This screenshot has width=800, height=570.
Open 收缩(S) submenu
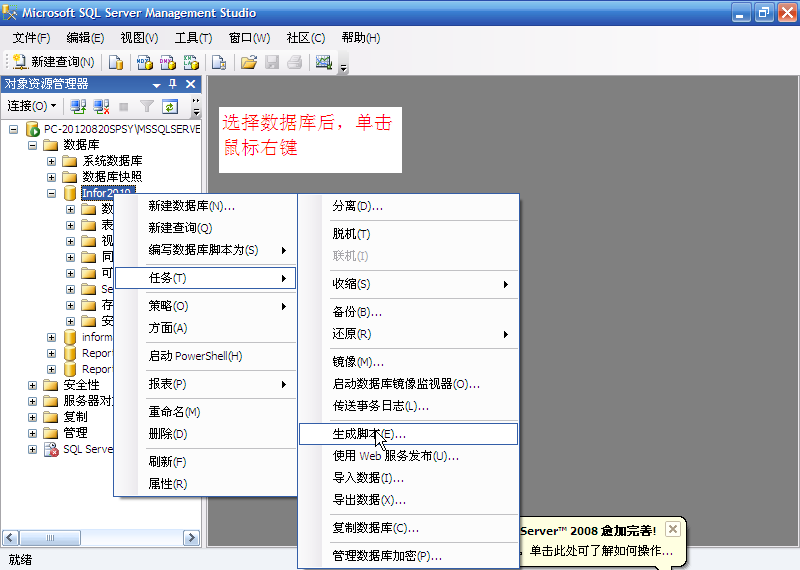pos(408,284)
